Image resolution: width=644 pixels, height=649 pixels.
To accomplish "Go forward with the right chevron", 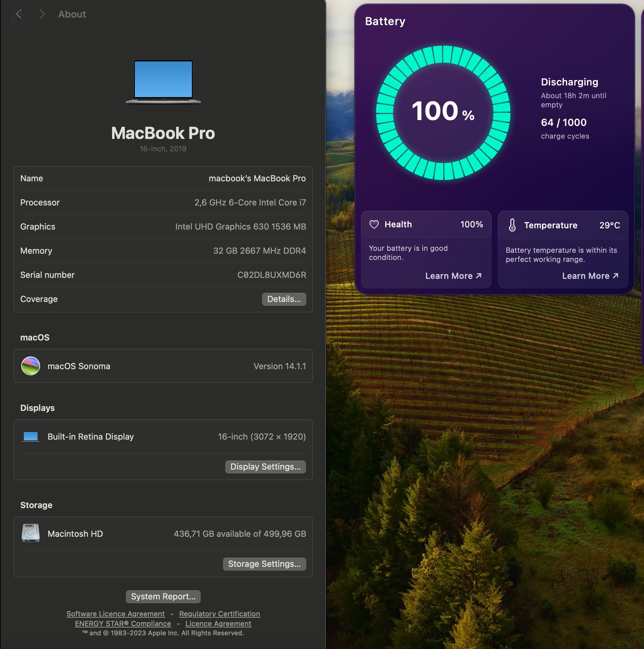I will point(42,14).
